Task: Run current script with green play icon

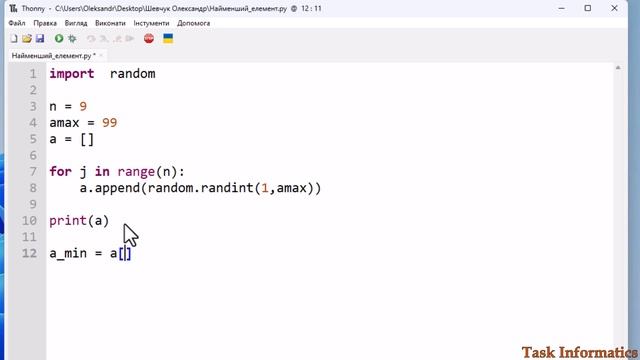Action: tap(59, 38)
